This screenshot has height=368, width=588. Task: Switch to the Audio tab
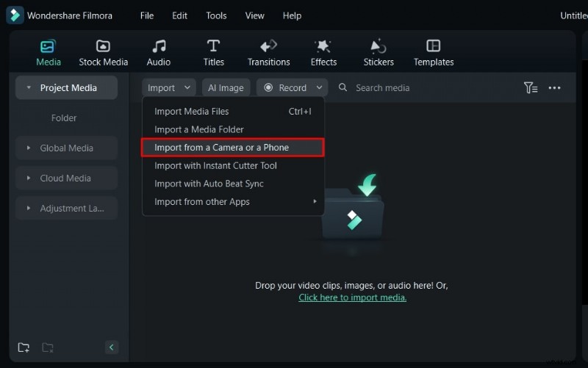pos(158,53)
